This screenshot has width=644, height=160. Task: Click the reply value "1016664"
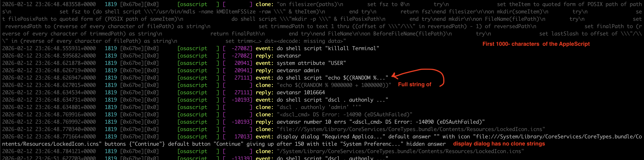click(314, 93)
